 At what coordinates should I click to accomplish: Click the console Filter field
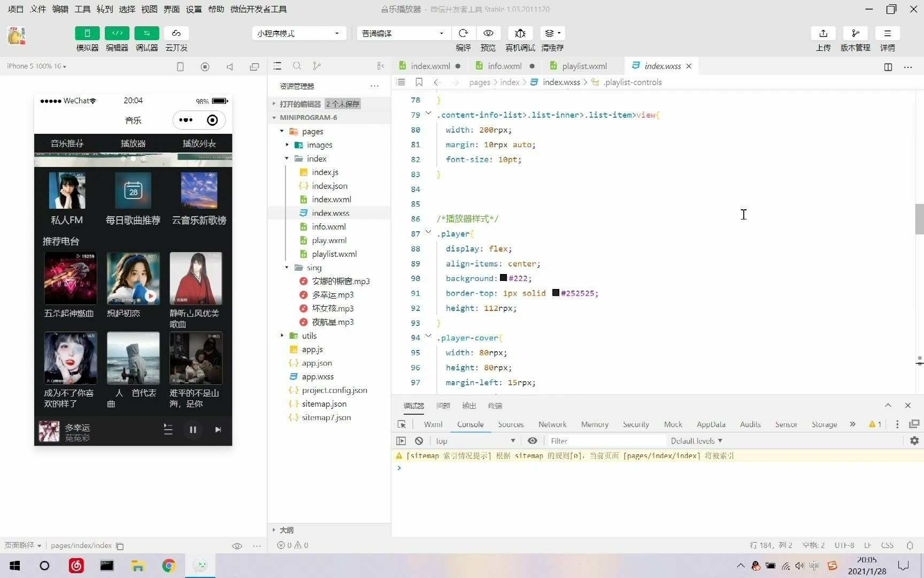[x=607, y=440]
